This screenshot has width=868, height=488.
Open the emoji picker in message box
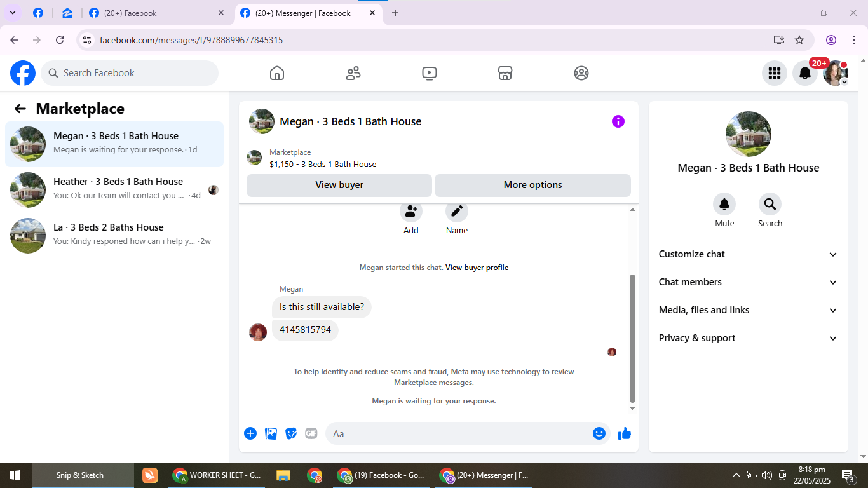[599, 433]
